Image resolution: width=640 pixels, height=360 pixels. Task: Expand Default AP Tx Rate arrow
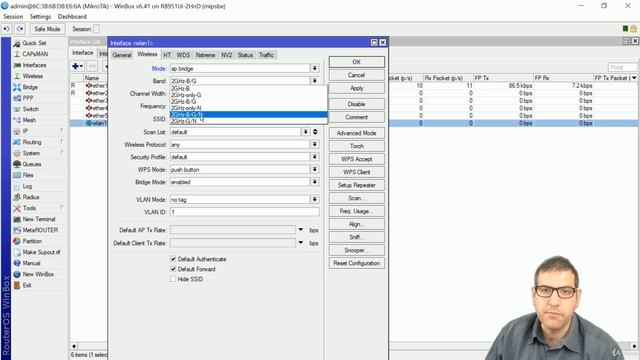(x=301, y=230)
